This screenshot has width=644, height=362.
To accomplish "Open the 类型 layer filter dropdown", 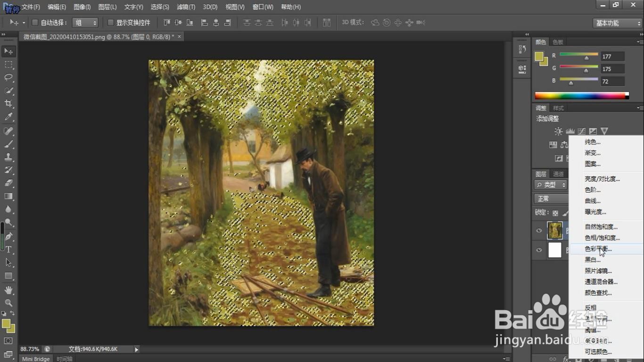I will click(x=551, y=185).
